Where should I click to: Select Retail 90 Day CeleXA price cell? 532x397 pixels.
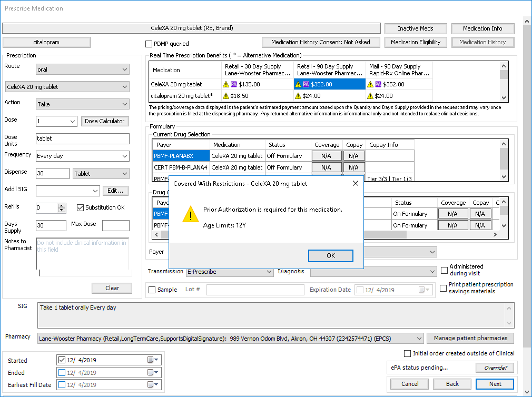point(329,84)
